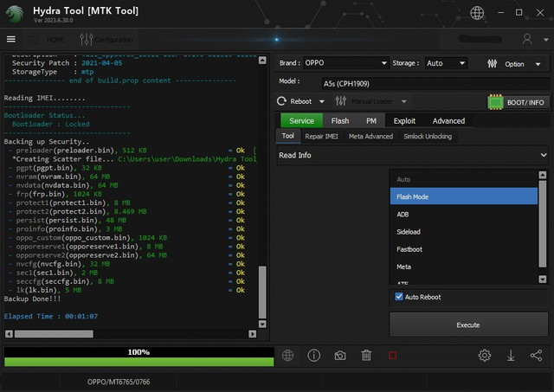Click the trash clear-log icon

tap(366, 356)
